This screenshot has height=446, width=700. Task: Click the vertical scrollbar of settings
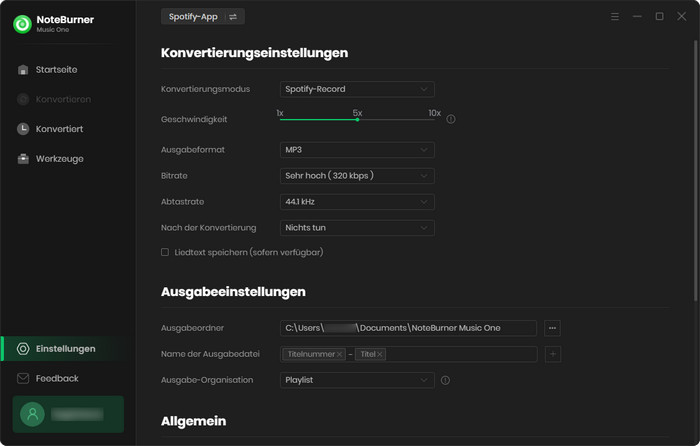coord(695,170)
